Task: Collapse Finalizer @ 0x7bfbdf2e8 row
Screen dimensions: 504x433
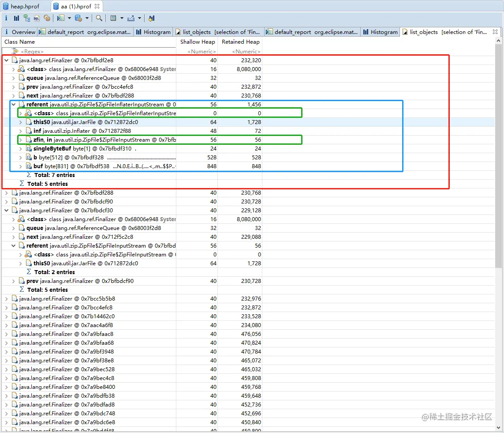Action: click(7, 60)
